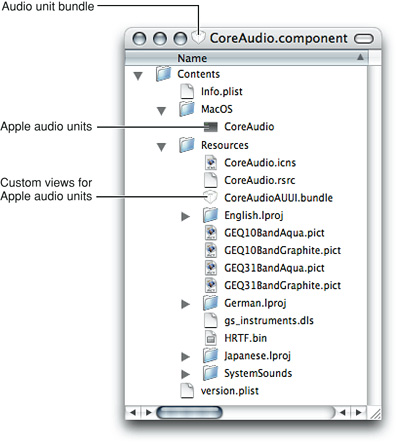Select the English.lproj name
This screenshot has width=396, height=444.
pos(254,215)
